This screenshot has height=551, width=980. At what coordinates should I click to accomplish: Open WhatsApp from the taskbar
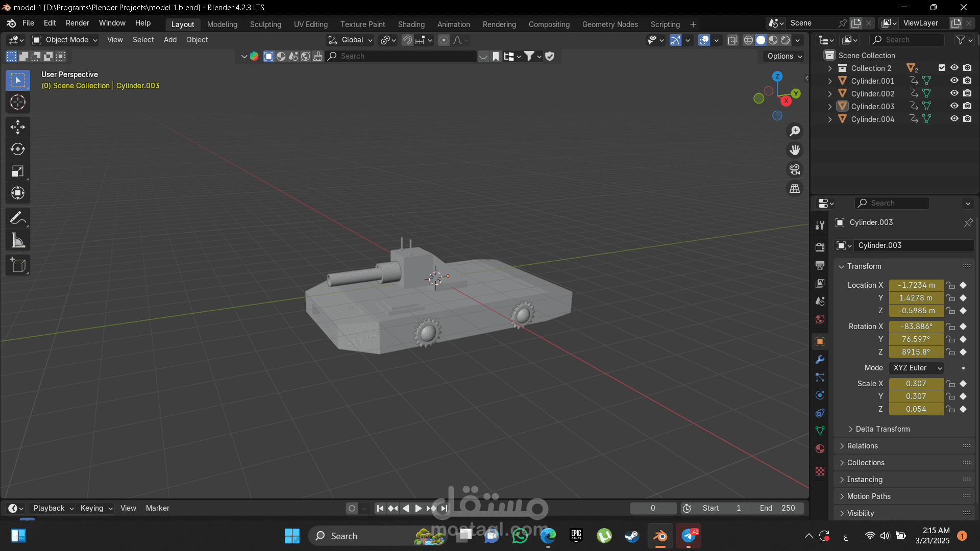point(520,536)
